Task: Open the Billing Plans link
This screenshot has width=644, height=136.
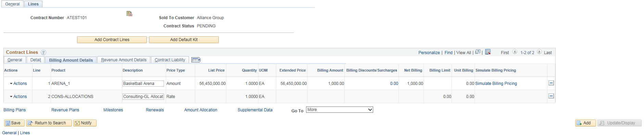Action: point(15,110)
